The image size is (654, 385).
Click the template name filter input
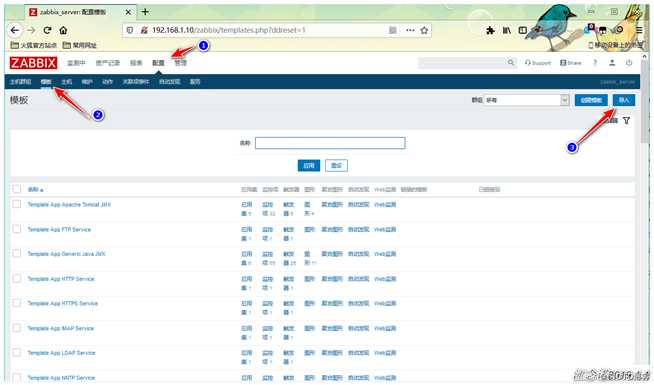point(330,143)
